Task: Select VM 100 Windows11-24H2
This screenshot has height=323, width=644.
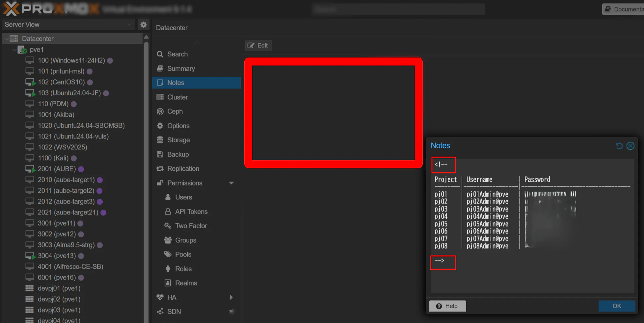Action: 72,60
